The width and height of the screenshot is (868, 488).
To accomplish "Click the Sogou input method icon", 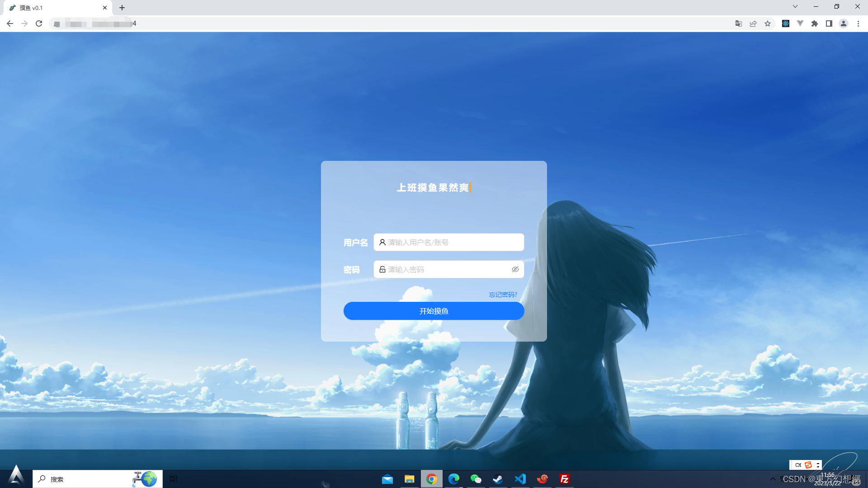I will click(x=808, y=465).
